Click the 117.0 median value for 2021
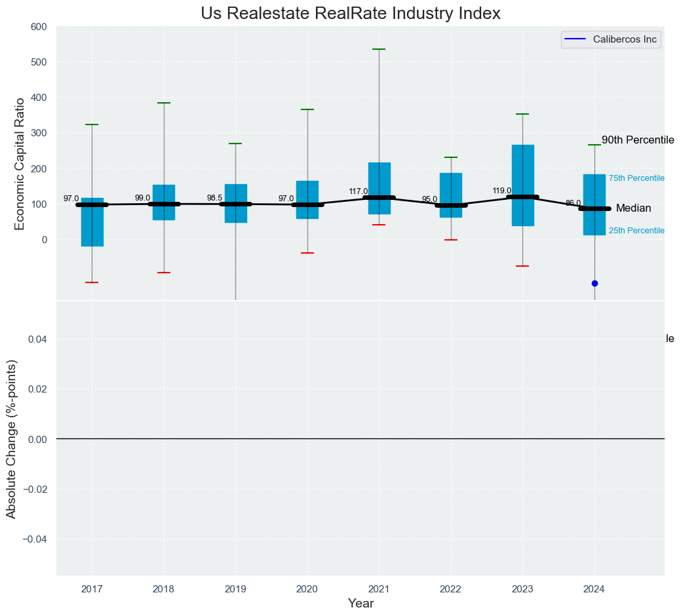681x616 pixels. click(x=359, y=192)
